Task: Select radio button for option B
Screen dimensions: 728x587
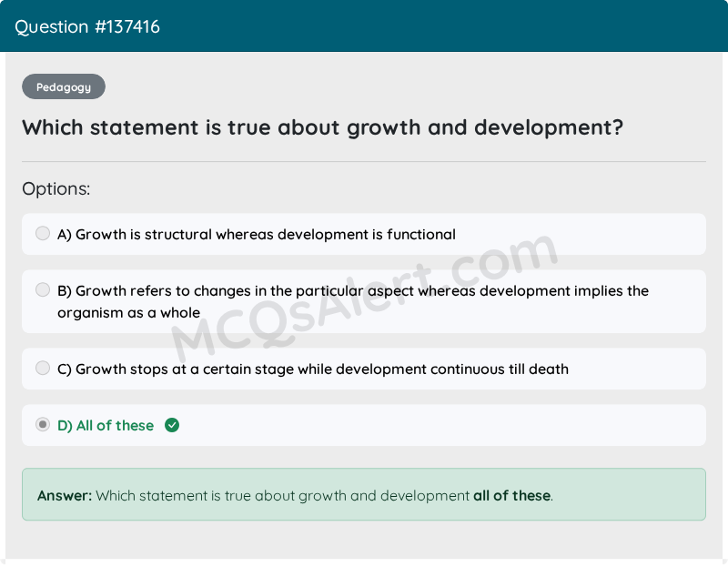Action: [43, 289]
